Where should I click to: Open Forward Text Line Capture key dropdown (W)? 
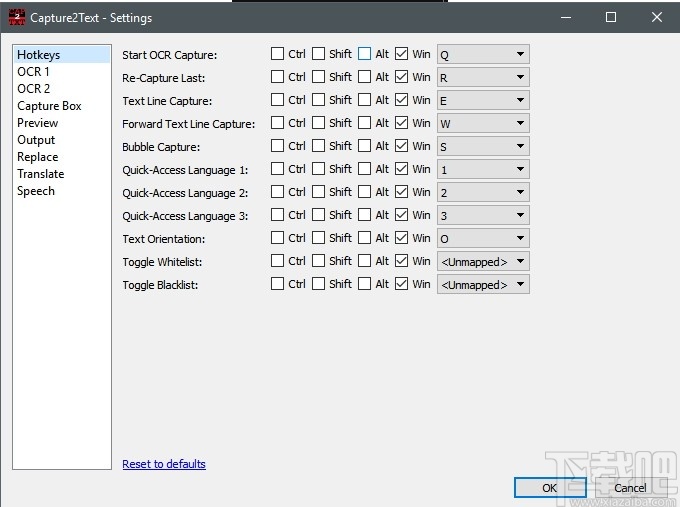pos(483,123)
